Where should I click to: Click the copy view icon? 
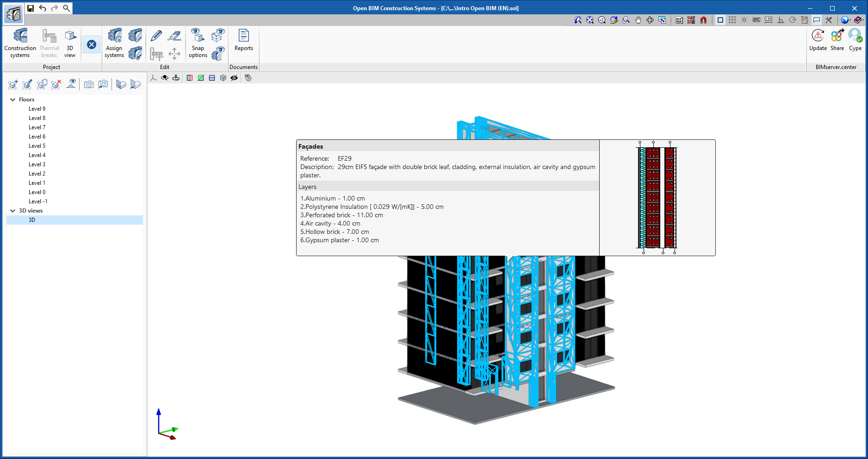coord(42,84)
